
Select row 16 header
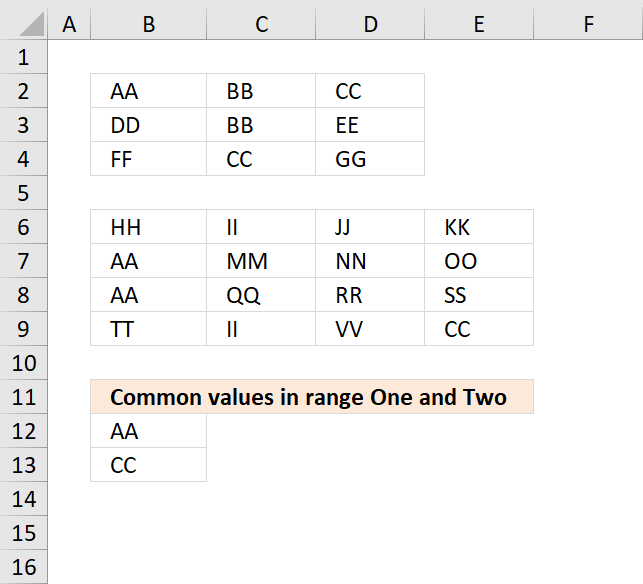point(23,567)
